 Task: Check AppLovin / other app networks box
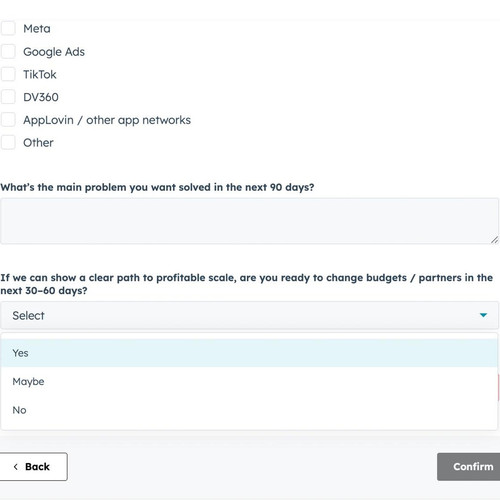tap(8, 119)
